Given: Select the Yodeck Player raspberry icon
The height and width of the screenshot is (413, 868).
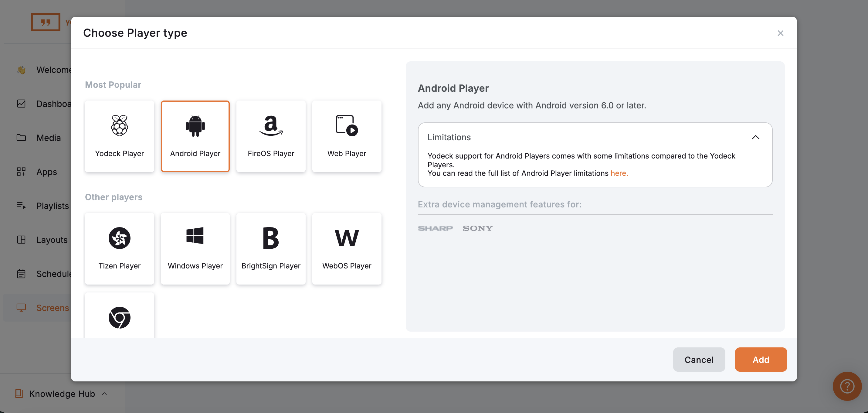Looking at the screenshot, I should click(x=119, y=126).
